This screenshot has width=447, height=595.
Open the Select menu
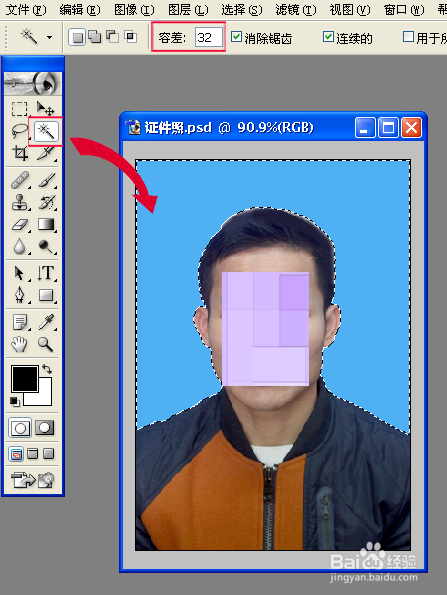pos(242,9)
